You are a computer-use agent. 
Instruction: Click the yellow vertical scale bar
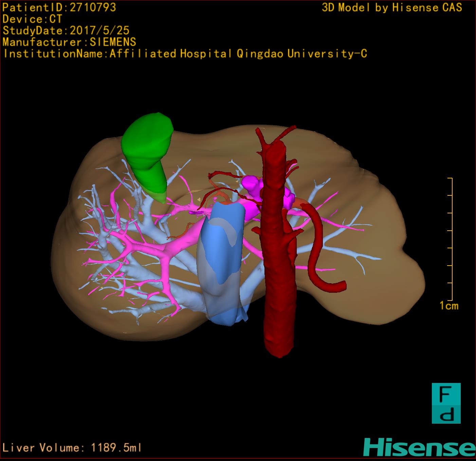(452, 239)
